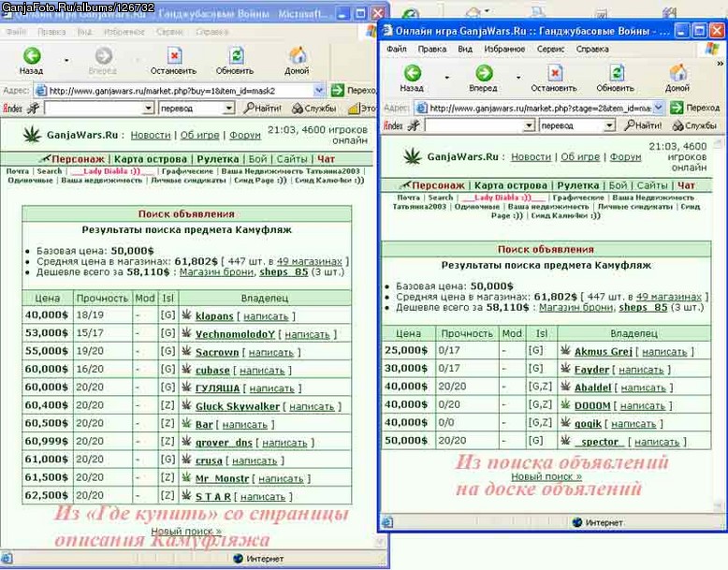728x570 pixels.
Task: Open the перевод dropdown in right window toolbar
Action: coord(609,125)
